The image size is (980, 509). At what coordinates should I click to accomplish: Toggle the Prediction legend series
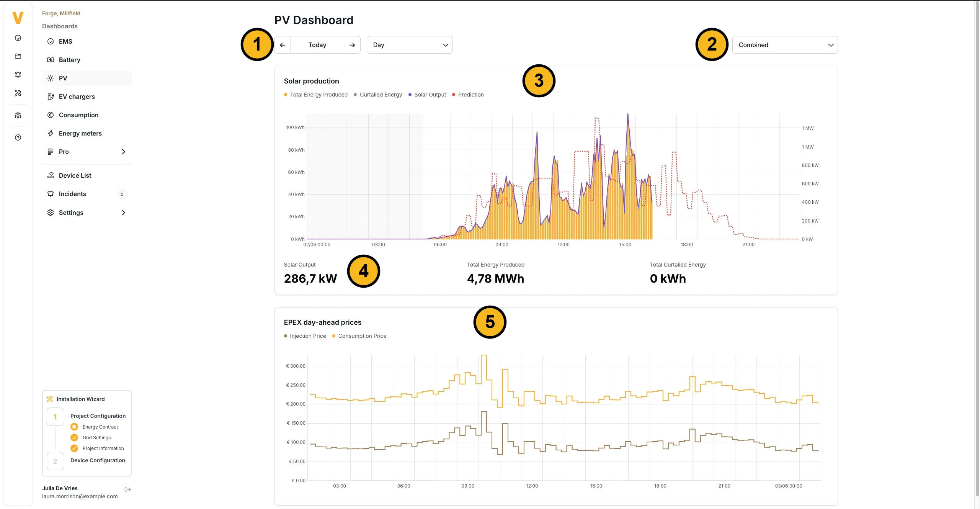(x=468, y=95)
